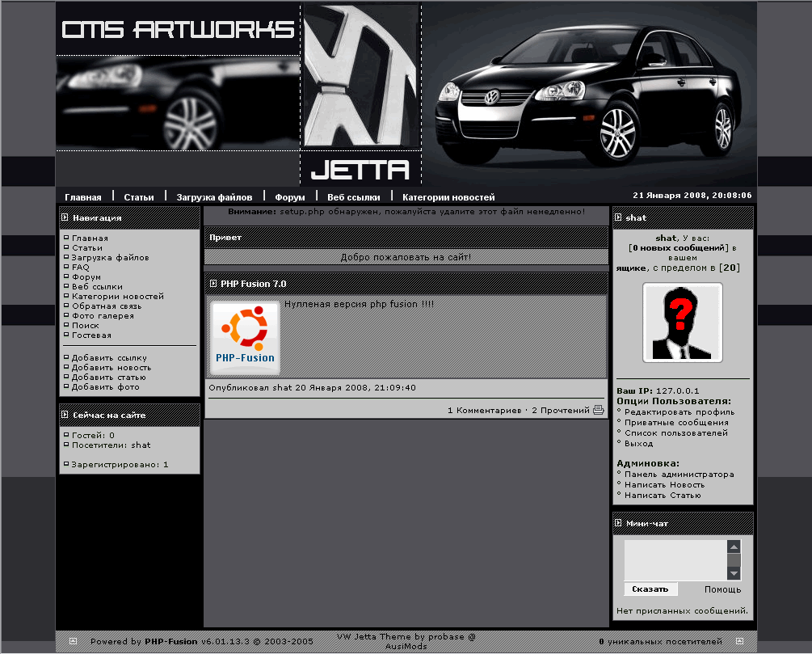This screenshot has width=812, height=654.
Task: Click the Добавить статью link
Action: pyautogui.click(x=109, y=378)
